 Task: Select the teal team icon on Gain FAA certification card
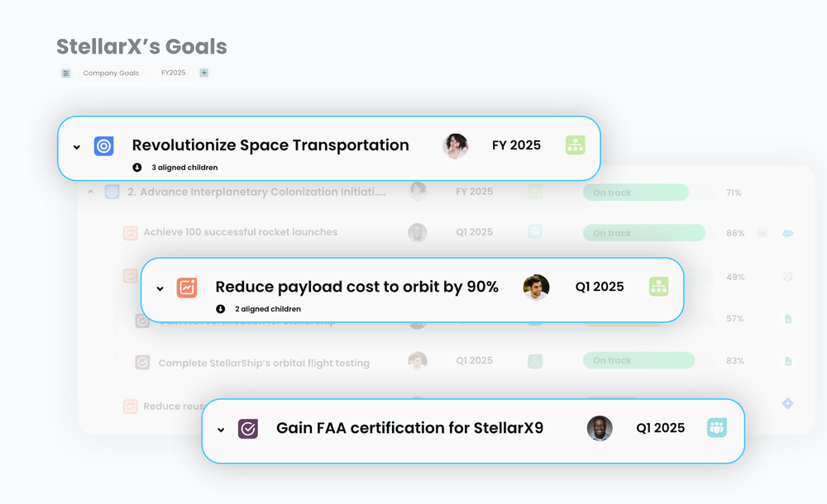click(x=717, y=427)
